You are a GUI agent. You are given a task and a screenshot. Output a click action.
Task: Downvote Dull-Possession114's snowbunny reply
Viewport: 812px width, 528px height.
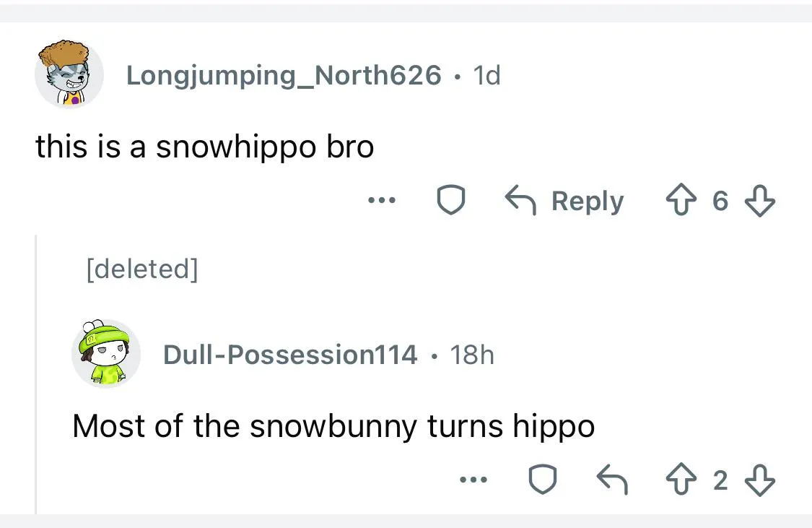point(759,480)
